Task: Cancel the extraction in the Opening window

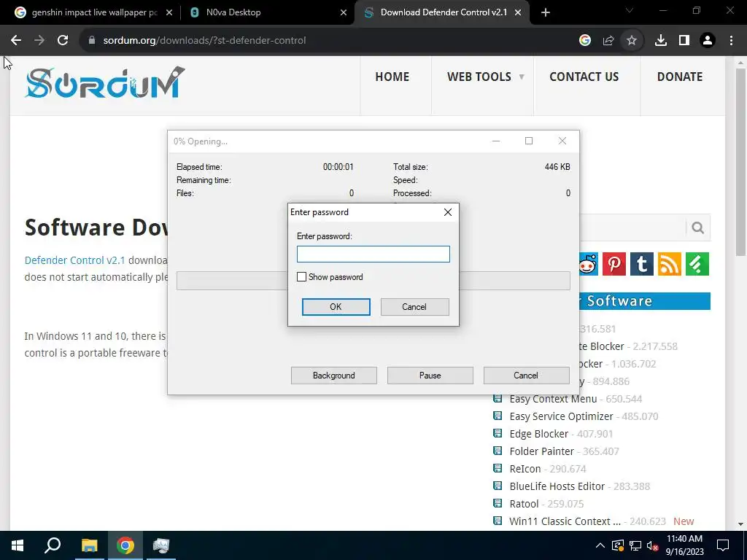Action: (526, 376)
